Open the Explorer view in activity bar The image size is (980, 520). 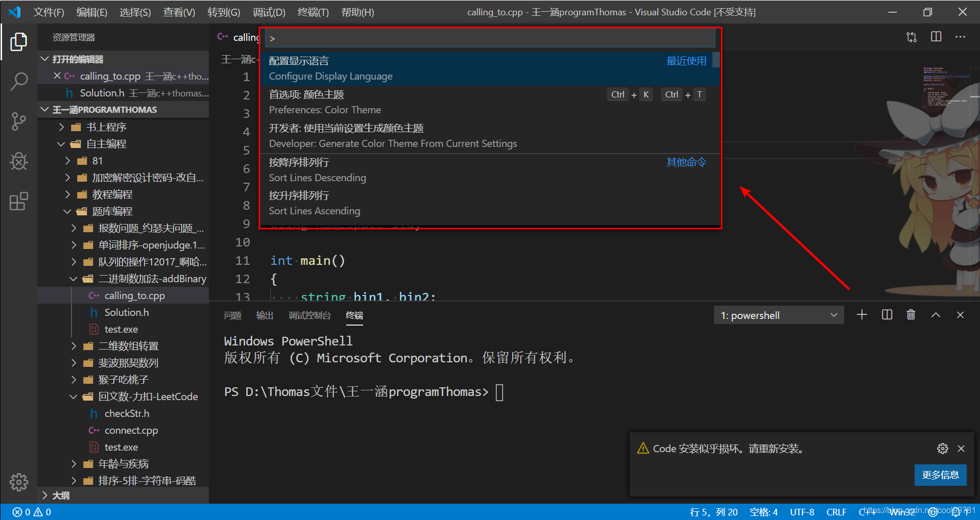coord(18,41)
